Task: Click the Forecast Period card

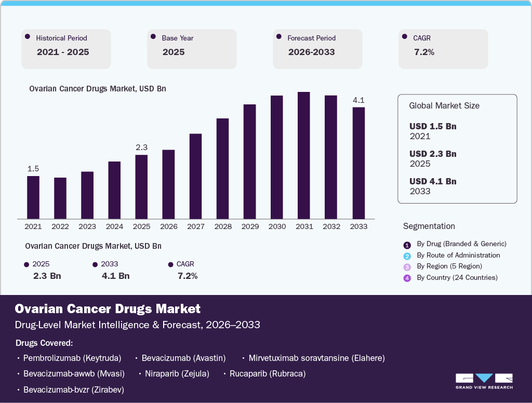Action: tap(317, 49)
